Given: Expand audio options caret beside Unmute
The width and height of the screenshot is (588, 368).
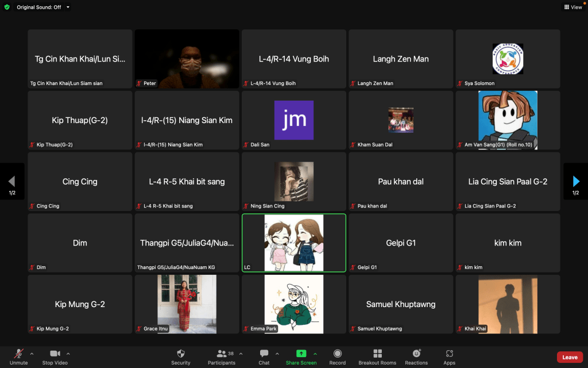Looking at the screenshot, I should 32,354.
